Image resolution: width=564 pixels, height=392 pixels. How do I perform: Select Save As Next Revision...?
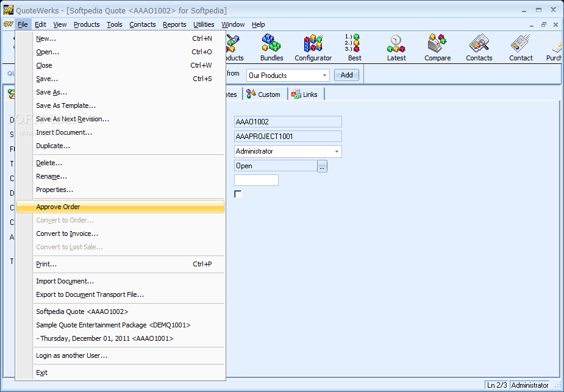tap(120, 119)
